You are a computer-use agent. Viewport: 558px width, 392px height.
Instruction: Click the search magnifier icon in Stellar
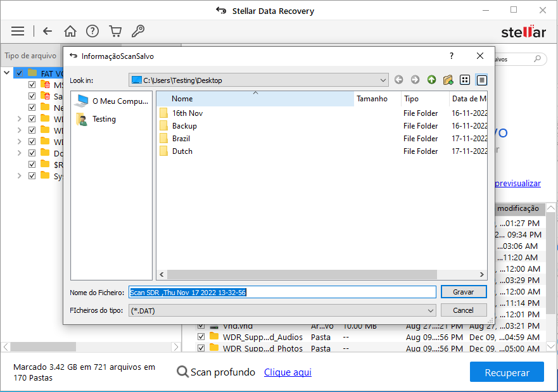click(537, 59)
